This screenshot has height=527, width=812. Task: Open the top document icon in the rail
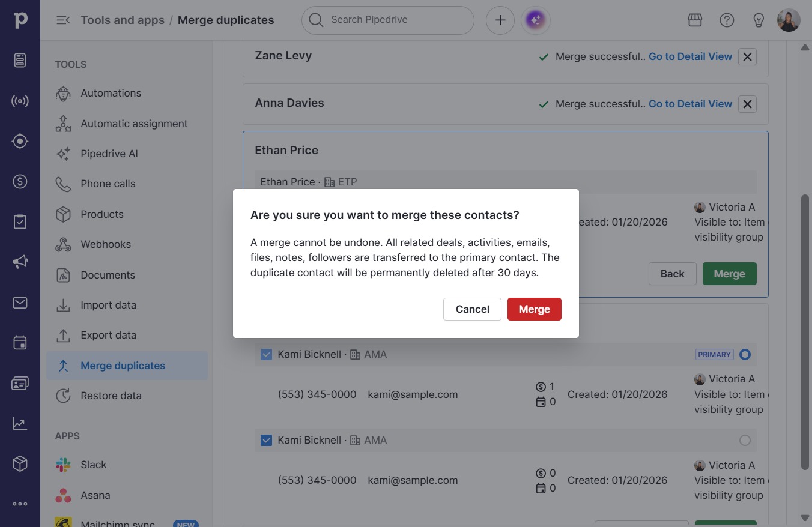coord(20,60)
